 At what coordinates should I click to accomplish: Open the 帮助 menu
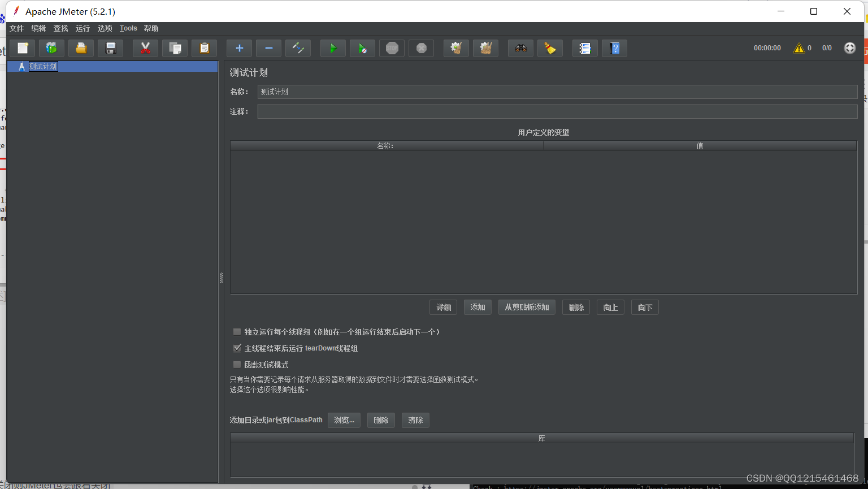pos(151,28)
